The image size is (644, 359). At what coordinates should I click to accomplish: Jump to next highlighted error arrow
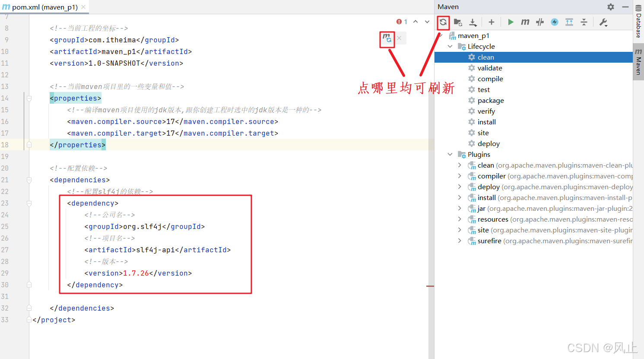click(427, 22)
